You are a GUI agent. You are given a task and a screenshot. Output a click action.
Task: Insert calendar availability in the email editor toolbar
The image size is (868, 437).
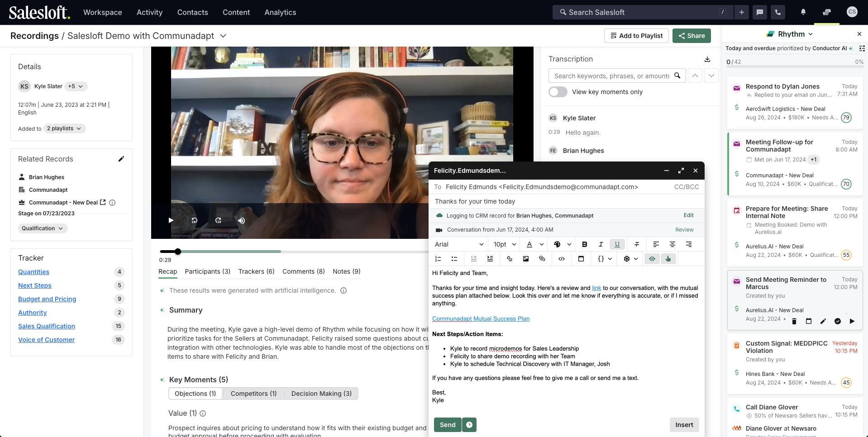coord(581,259)
